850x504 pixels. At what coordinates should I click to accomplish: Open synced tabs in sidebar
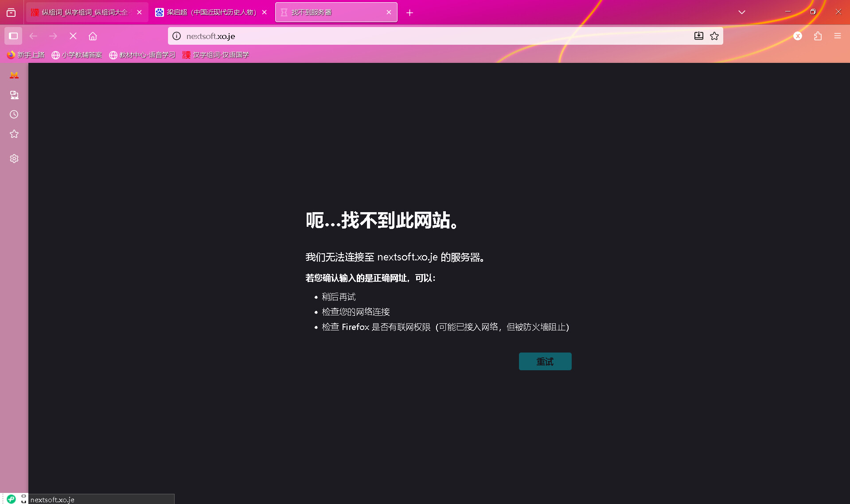[x=14, y=95]
